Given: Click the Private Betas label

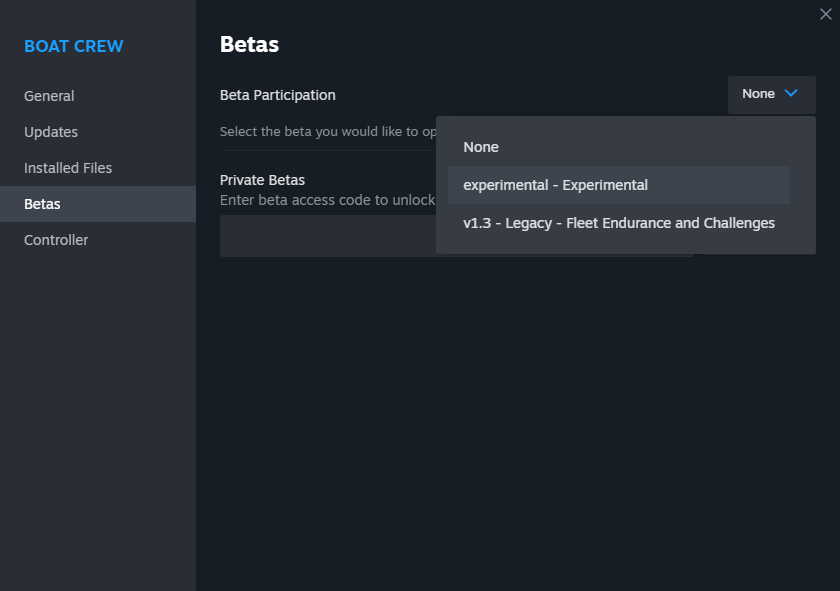Looking at the screenshot, I should 262,180.
